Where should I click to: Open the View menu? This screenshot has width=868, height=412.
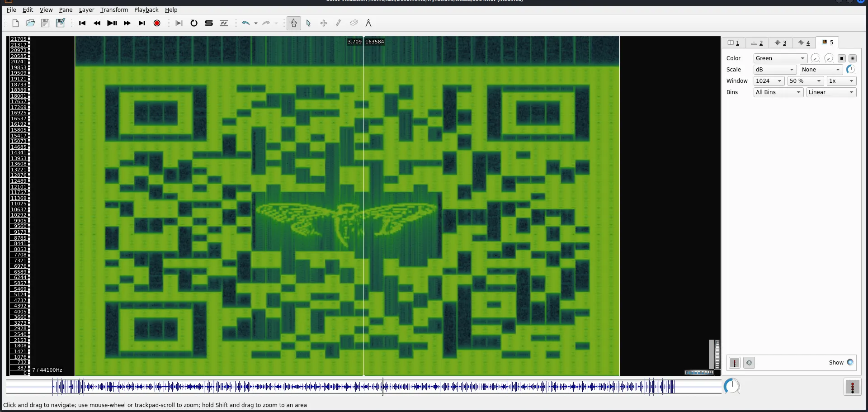point(46,10)
